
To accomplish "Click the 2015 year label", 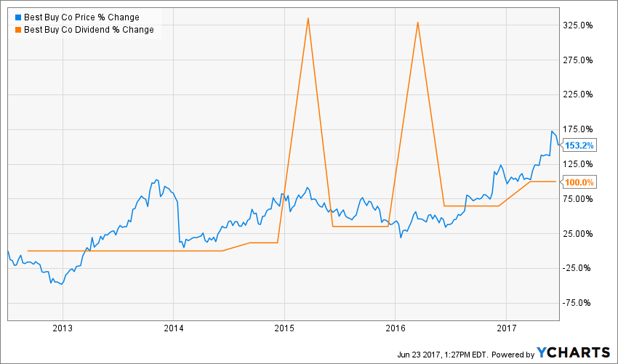I will click(x=284, y=328).
